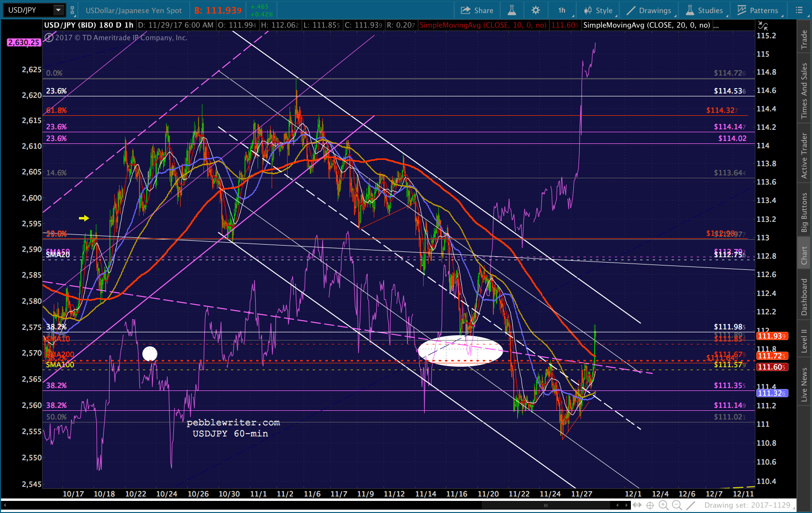Image resolution: width=812 pixels, height=513 pixels.
Task: Click the $114.536 Fibonacci level label
Action: coord(730,91)
